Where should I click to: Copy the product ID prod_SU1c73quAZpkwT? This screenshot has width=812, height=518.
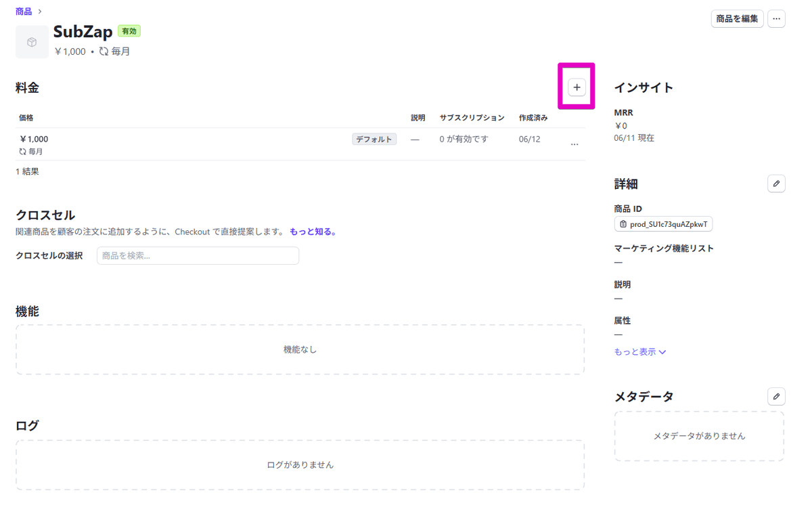[x=663, y=224]
